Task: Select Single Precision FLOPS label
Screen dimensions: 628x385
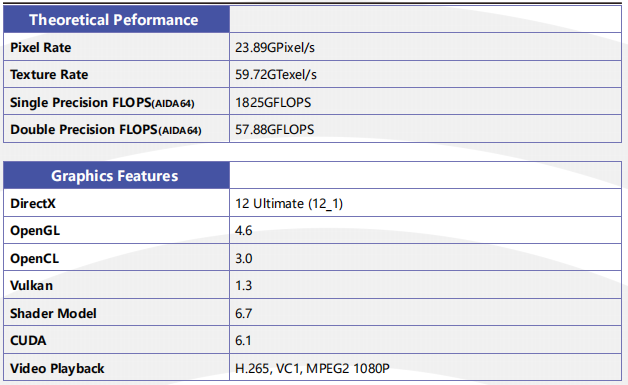Action: pos(102,103)
